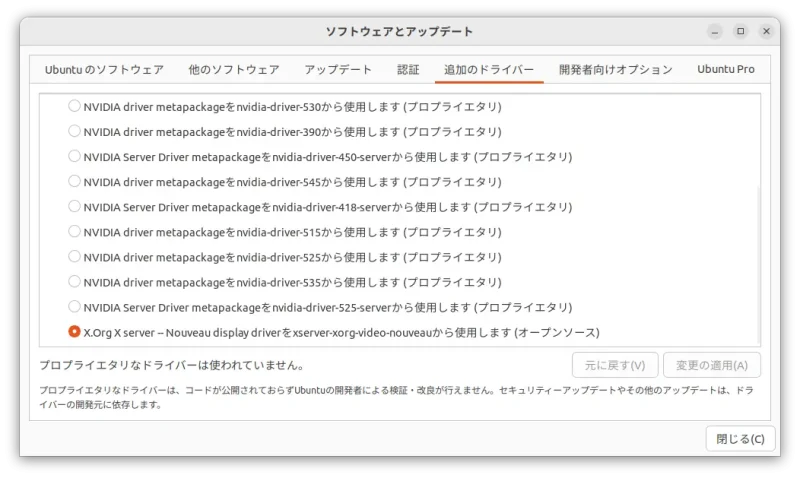
Task: Open the Ubuntu のソフトウェア tab
Action: [104, 69]
